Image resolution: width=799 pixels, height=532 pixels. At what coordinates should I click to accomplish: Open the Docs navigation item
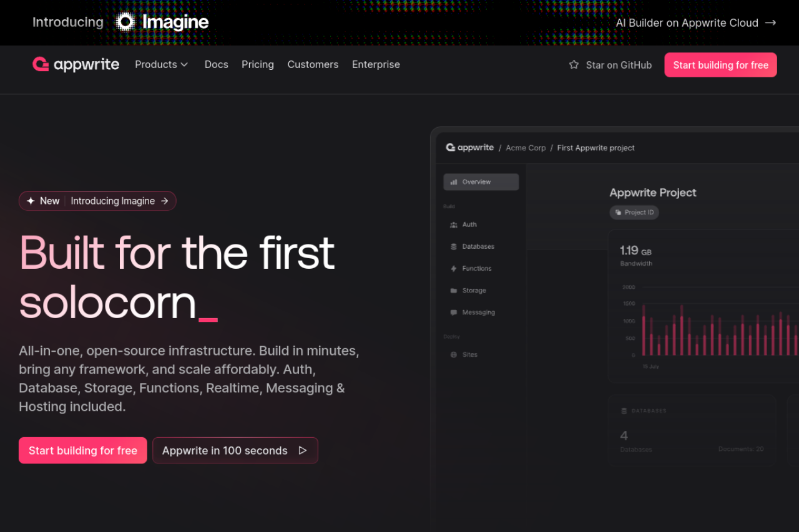[216, 64]
